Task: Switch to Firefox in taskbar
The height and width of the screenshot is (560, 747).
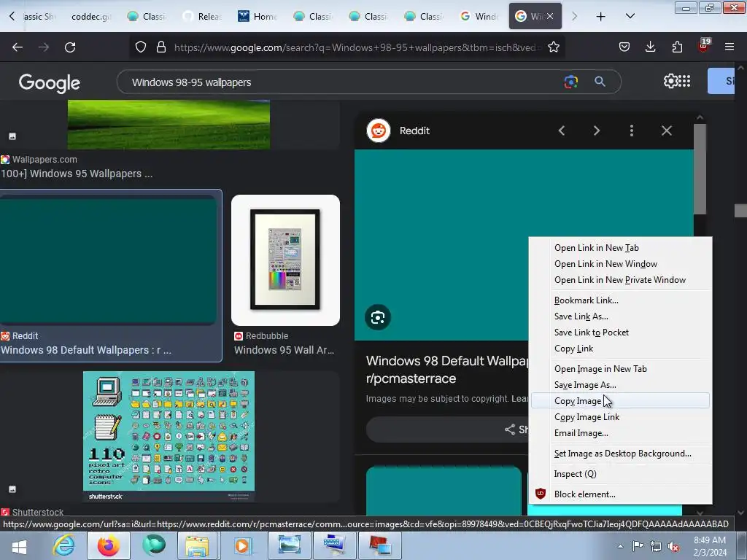Action: tap(109, 545)
